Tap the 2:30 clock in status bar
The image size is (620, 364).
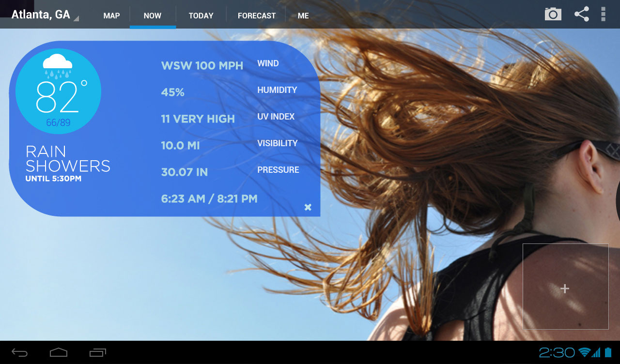(557, 352)
